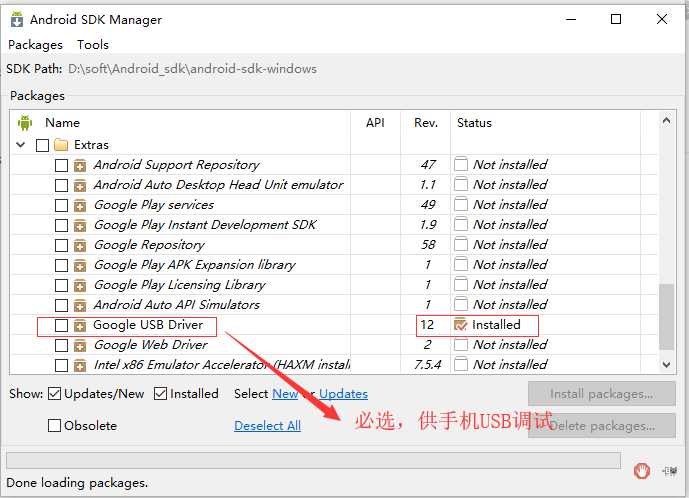This screenshot has width=689, height=498.
Task: Click the package list scroll-down arrow
Action: coord(667,364)
